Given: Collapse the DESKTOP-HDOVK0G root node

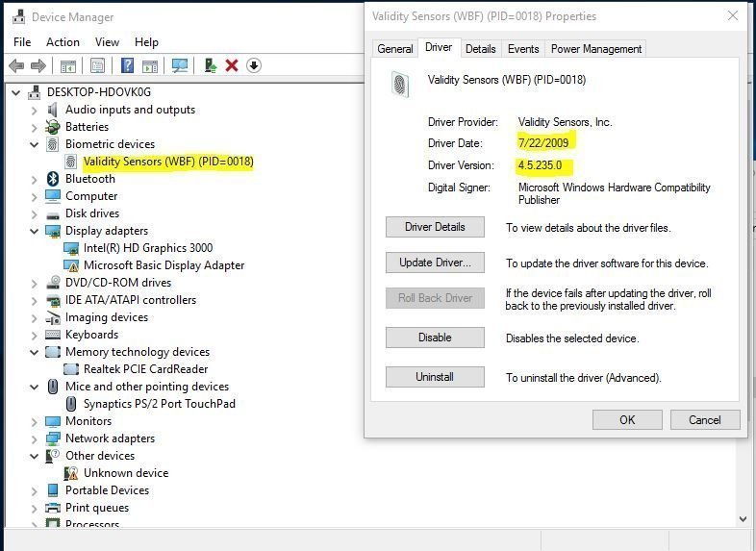Looking at the screenshot, I should (16, 92).
